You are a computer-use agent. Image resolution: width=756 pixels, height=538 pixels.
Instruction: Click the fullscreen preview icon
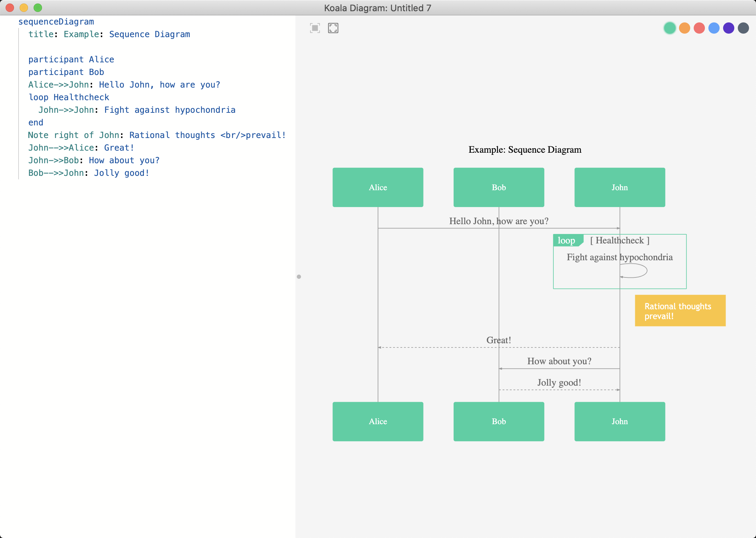pos(333,28)
